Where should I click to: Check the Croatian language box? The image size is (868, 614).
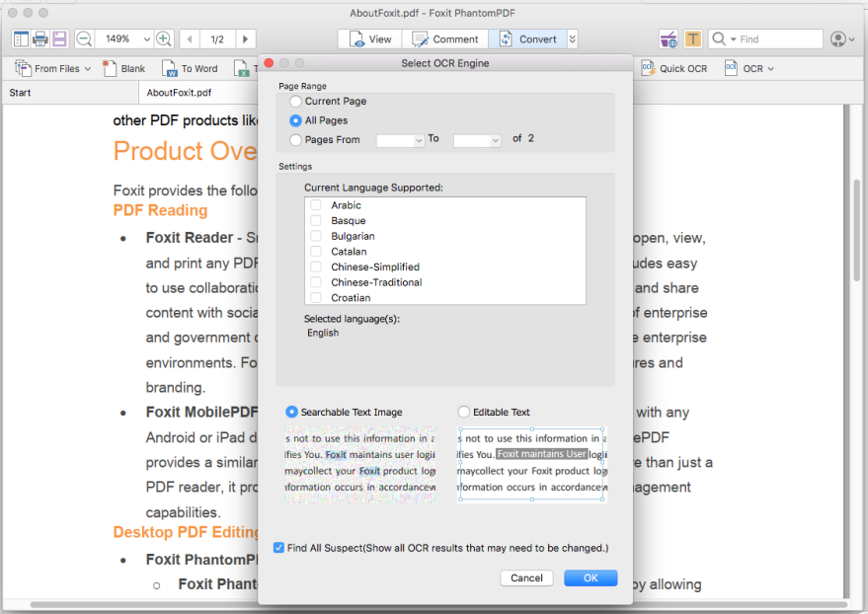coord(316,297)
